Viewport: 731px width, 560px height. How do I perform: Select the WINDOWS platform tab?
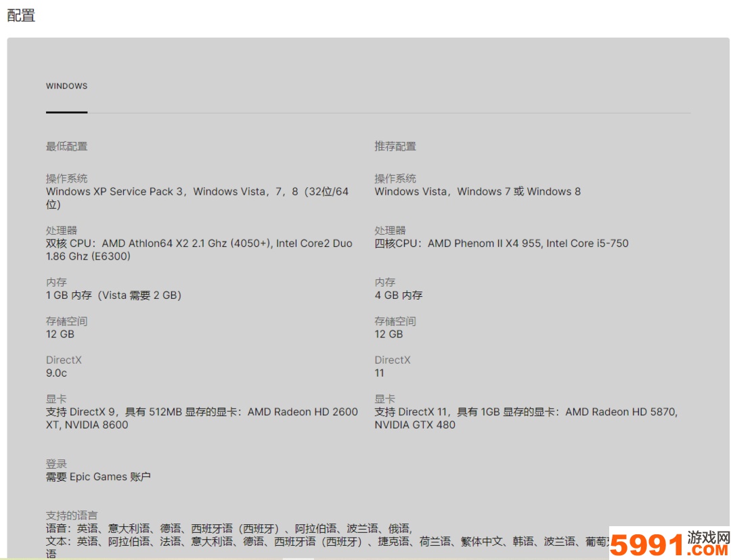pyautogui.click(x=66, y=87)
